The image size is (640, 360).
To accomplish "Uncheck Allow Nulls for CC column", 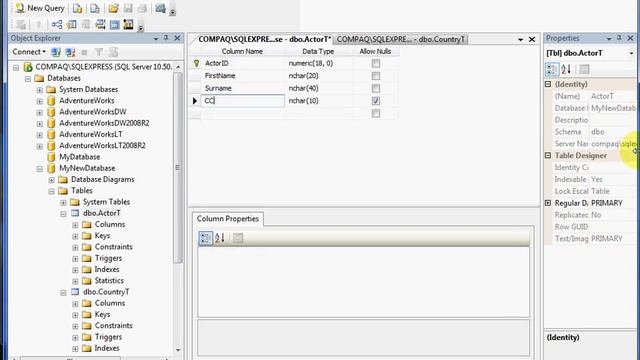I will 376,101.
